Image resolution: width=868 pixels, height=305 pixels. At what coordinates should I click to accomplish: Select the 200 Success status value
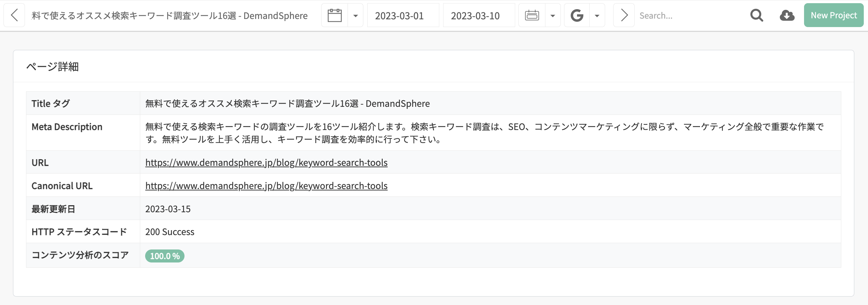point(170,232)
